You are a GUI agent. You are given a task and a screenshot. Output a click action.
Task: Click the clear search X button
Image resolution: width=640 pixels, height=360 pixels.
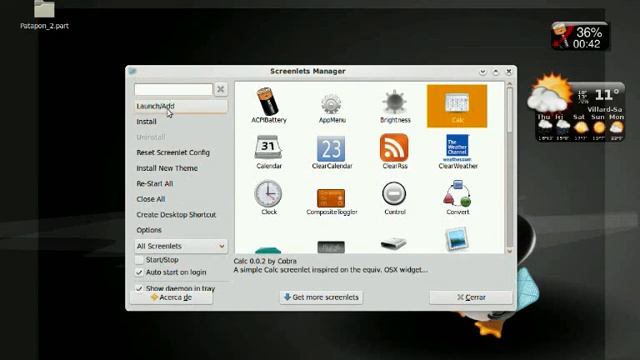[x=220, y=89]
